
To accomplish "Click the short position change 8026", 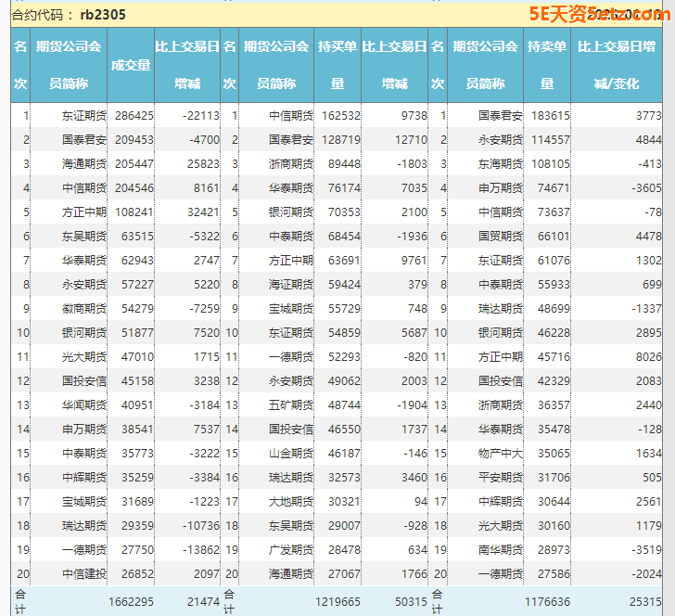I will (x=649, y=357).
